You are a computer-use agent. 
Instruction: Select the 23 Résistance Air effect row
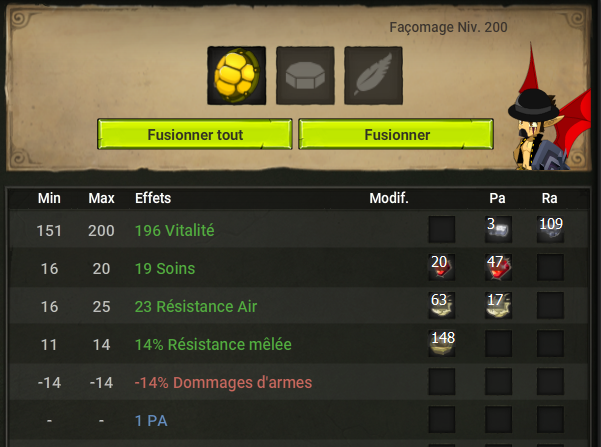pyautogui.click(x=298, y=306)
